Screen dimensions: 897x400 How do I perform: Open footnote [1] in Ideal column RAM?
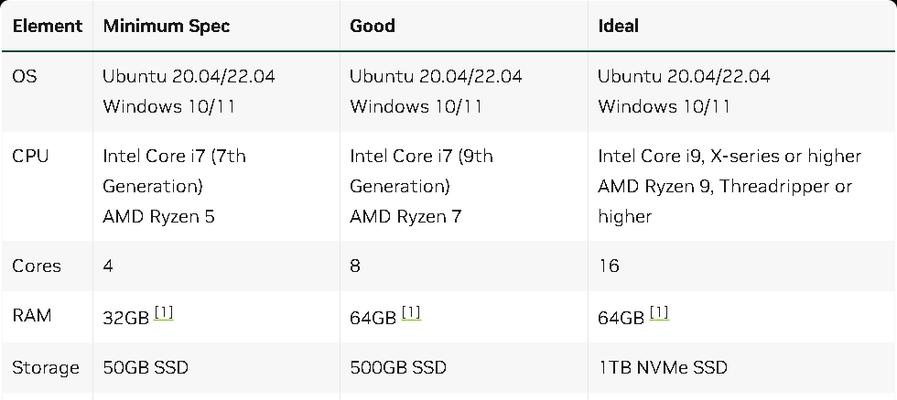pos(660,314)
